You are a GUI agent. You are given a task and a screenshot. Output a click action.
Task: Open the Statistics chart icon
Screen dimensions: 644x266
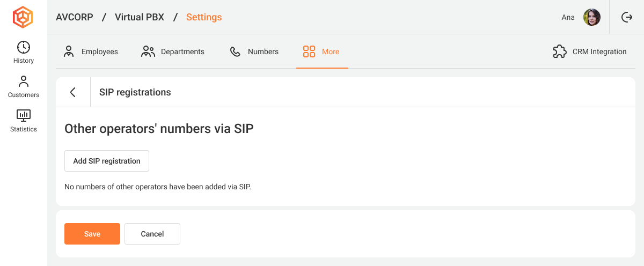pos(24,115)
